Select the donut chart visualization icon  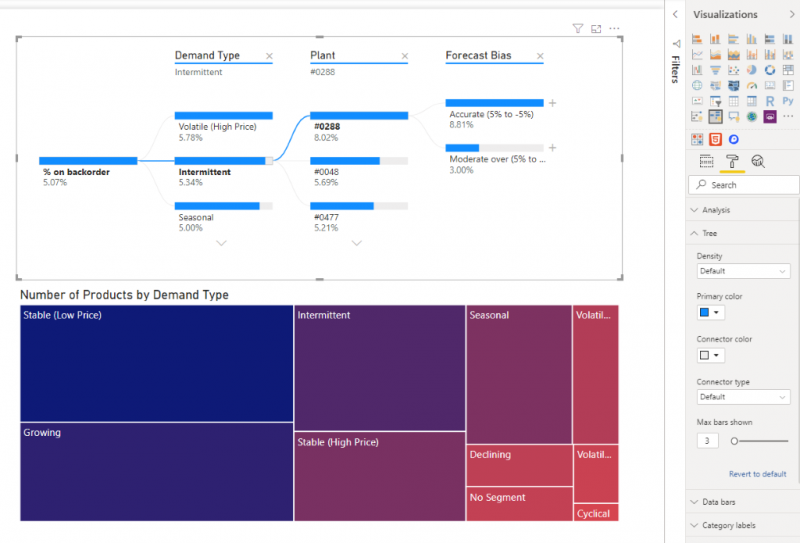(x=770, y=70)
